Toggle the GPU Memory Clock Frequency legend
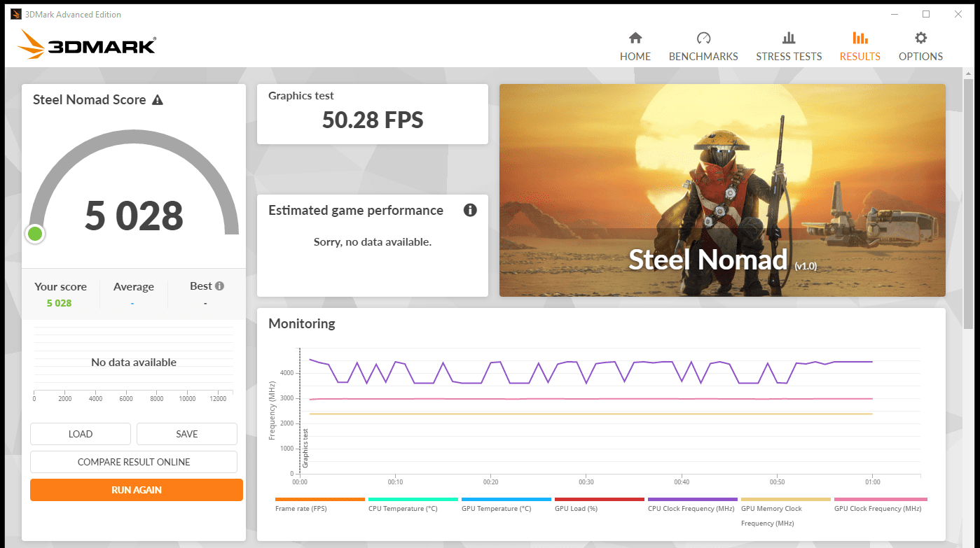This screenshot has width=980, height=548. pos(786,512)
